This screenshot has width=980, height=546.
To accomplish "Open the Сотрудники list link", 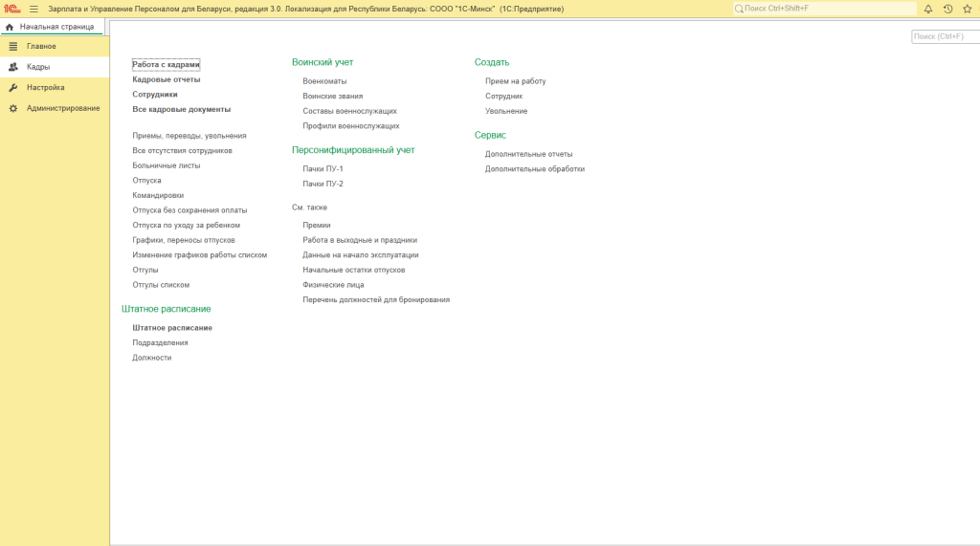I will point(155,95).
